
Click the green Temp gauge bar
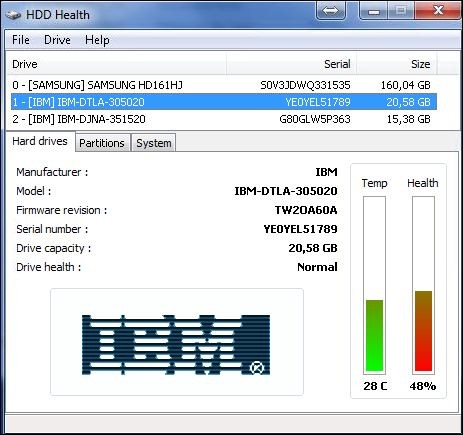click(374, 335)
